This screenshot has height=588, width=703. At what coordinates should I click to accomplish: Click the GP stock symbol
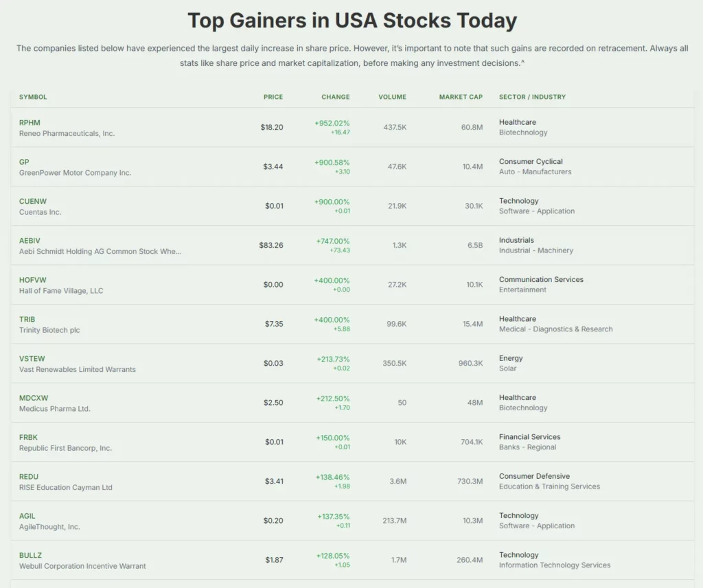pos(24,162)
